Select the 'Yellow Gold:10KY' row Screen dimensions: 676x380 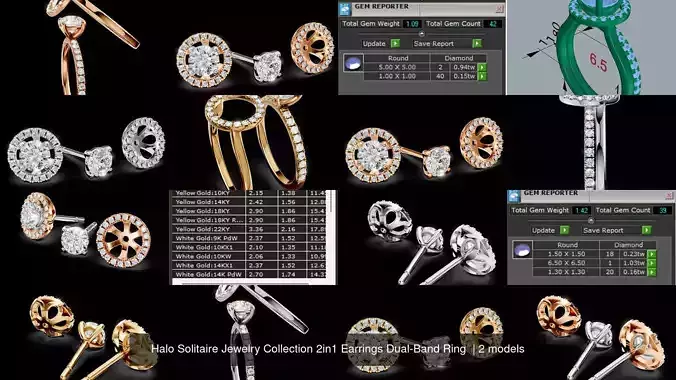tap(250, 193)
